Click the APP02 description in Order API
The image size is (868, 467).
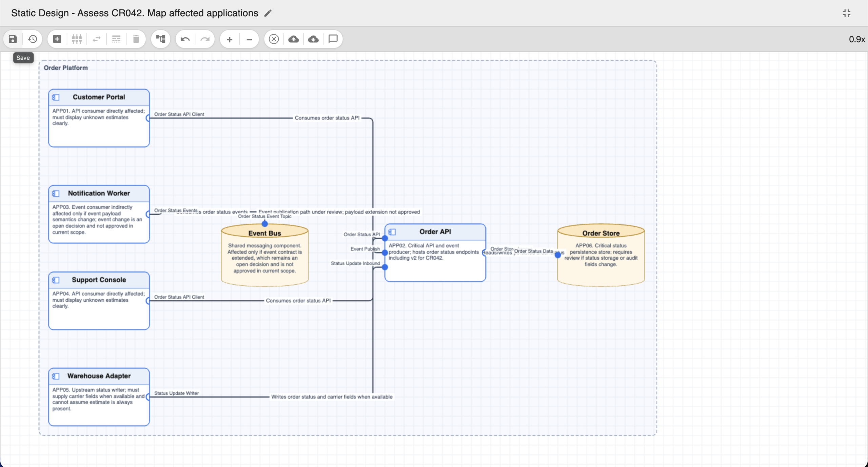434,251
